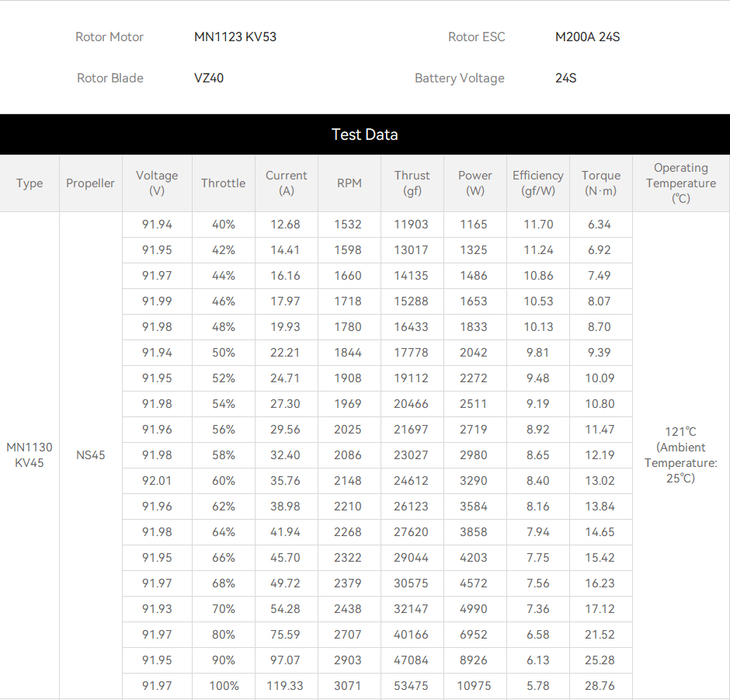730x700 pixels.
Task: Click the Operating Temperature column header
Action: (x=680, y=183)
